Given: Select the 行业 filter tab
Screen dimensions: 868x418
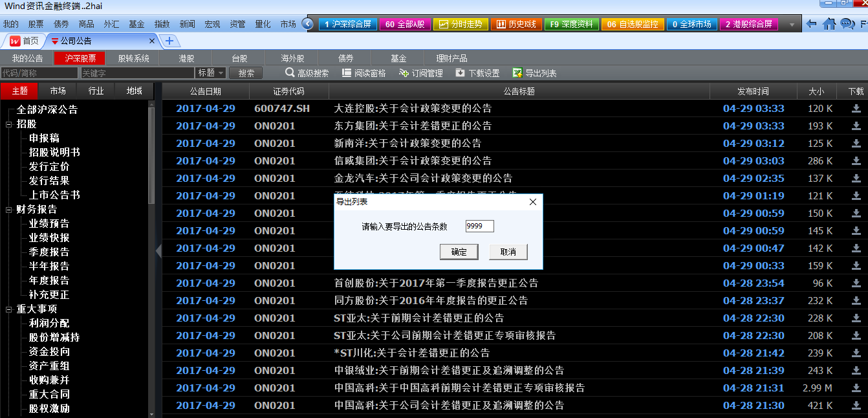Looking at the screenshot, I should pos(96,91).
